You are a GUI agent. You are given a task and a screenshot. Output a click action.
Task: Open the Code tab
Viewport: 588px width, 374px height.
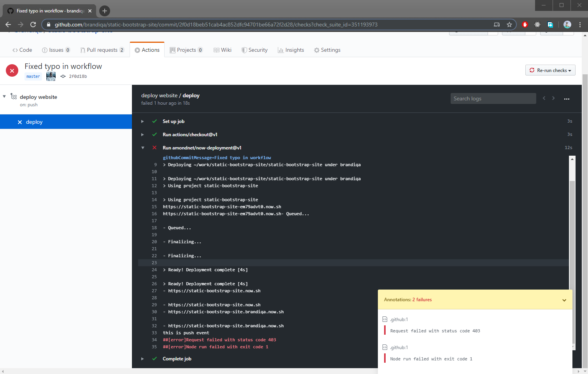click(22, 50)
